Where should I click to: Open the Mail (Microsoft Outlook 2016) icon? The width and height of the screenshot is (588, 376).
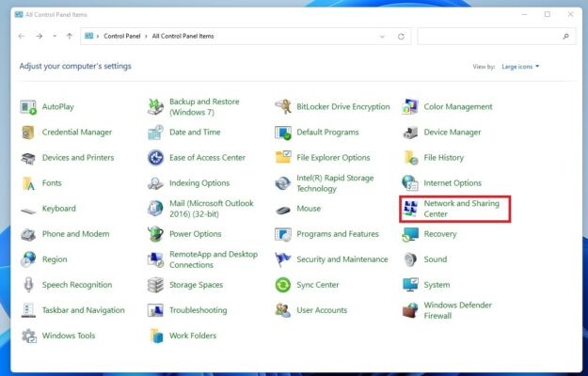coord(155,209)
